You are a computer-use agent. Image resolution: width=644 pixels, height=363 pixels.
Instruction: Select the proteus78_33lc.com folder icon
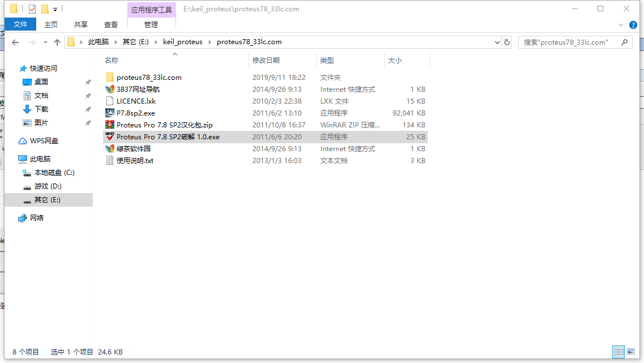point(110,77)
